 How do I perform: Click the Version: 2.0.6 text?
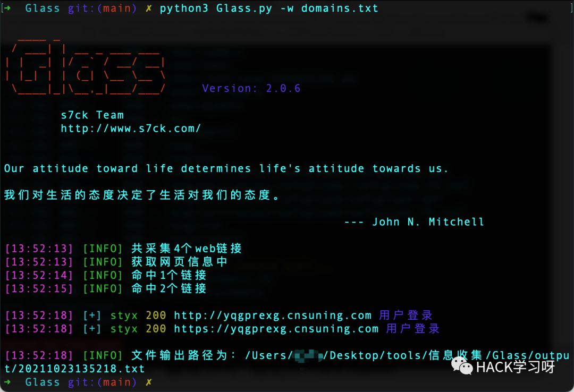[x=251, y=88]
